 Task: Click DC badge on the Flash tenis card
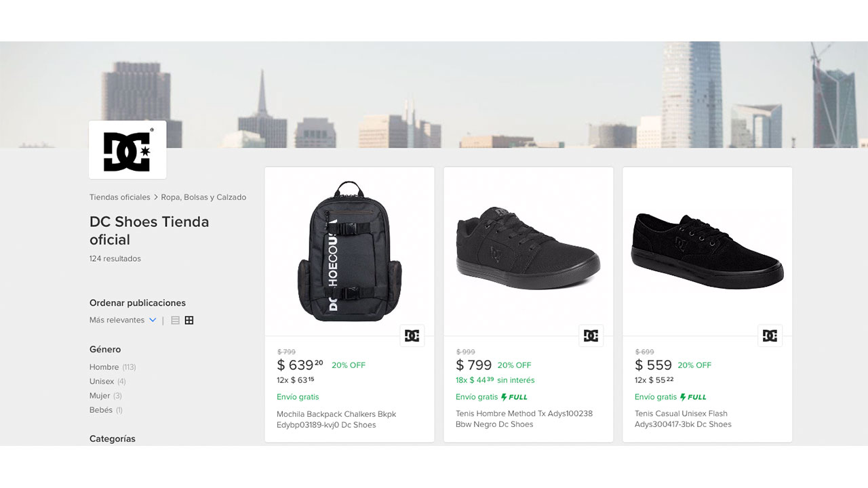tap(770, 335)
